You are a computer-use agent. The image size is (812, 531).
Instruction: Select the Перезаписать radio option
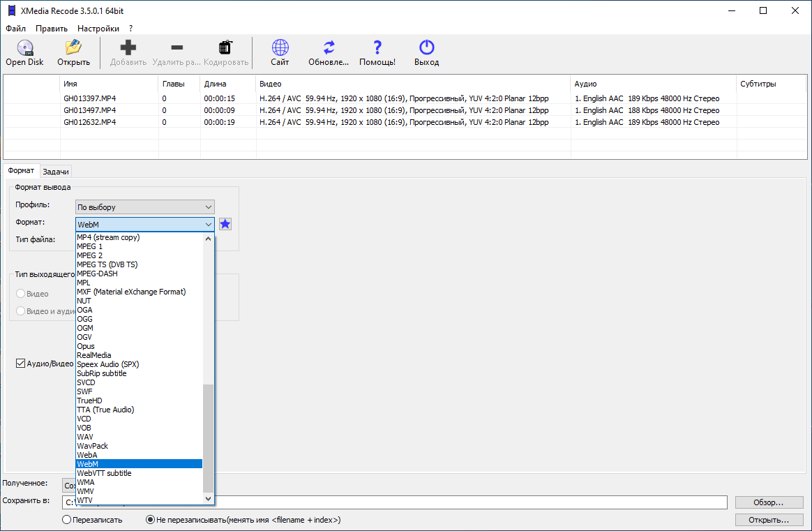click(66, 520)
